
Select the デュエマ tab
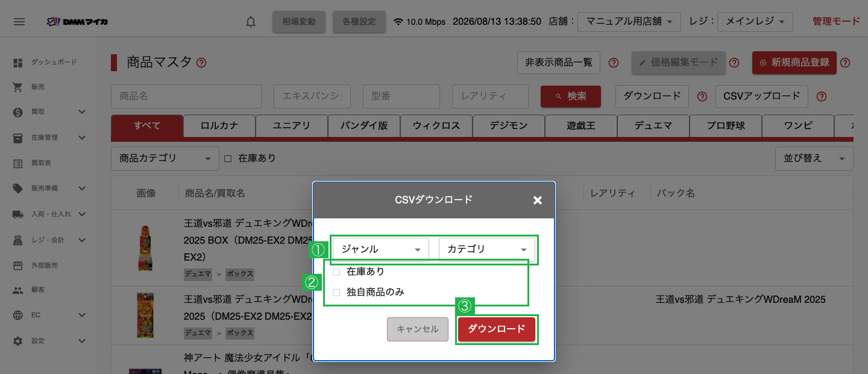653,126
